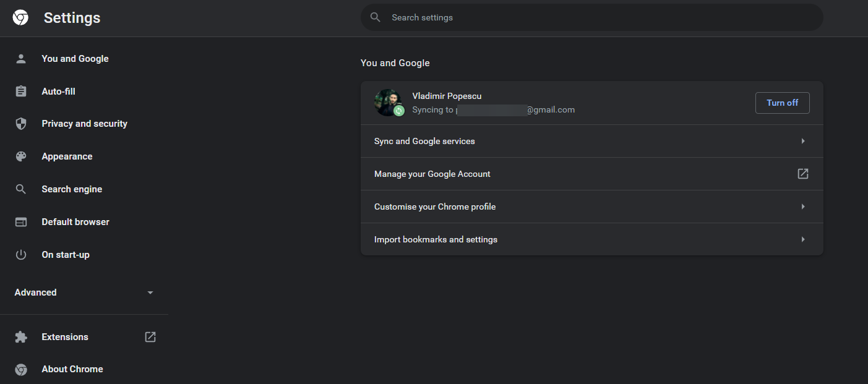The width and height of the screenshot is (868, 384).
Task: Click the shield Privacy and security icon
Action: click(x=21, y=124)
